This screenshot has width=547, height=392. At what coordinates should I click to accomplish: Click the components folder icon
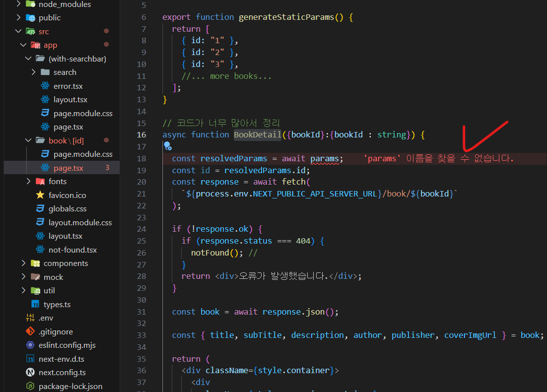36,263
